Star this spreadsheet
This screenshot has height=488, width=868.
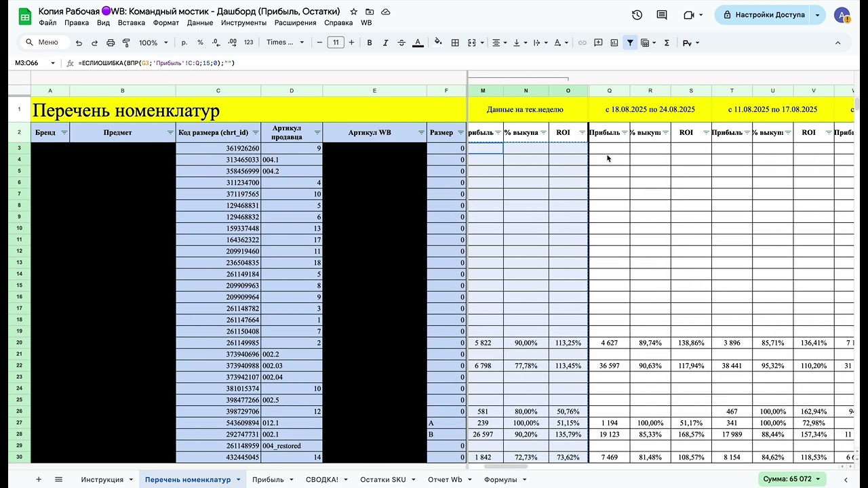coord(354,12)
